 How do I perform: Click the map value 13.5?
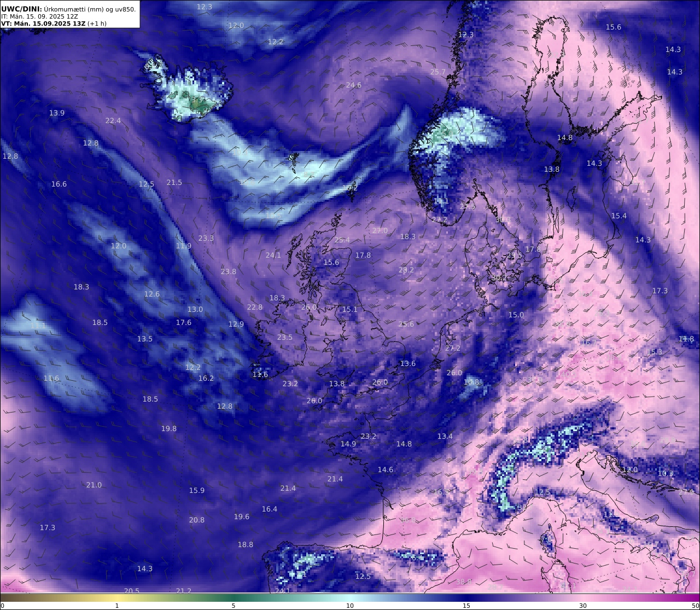145,339
